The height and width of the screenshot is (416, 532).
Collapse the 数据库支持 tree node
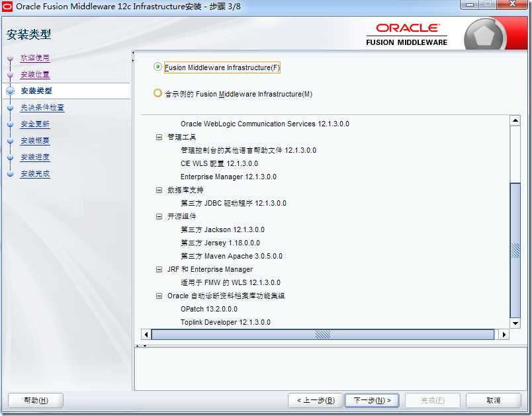(x=159, y=190)
